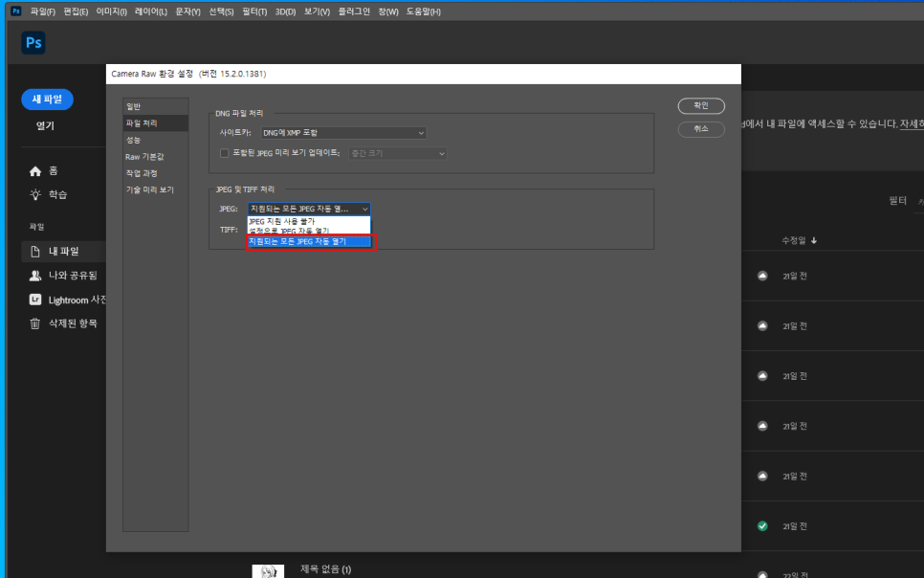The image size is (924, 578).
Task: Cancel with the 취소 button
Action: [701, 128]
